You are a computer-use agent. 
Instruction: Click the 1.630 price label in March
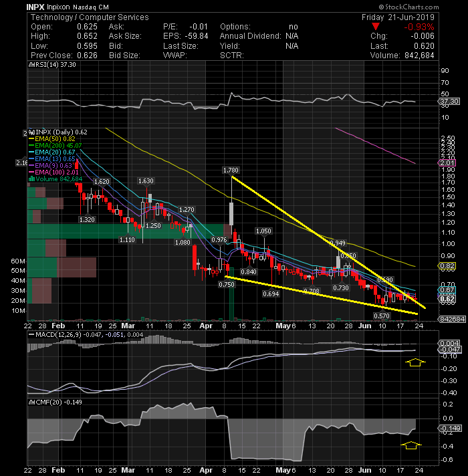tap(146, 181)
